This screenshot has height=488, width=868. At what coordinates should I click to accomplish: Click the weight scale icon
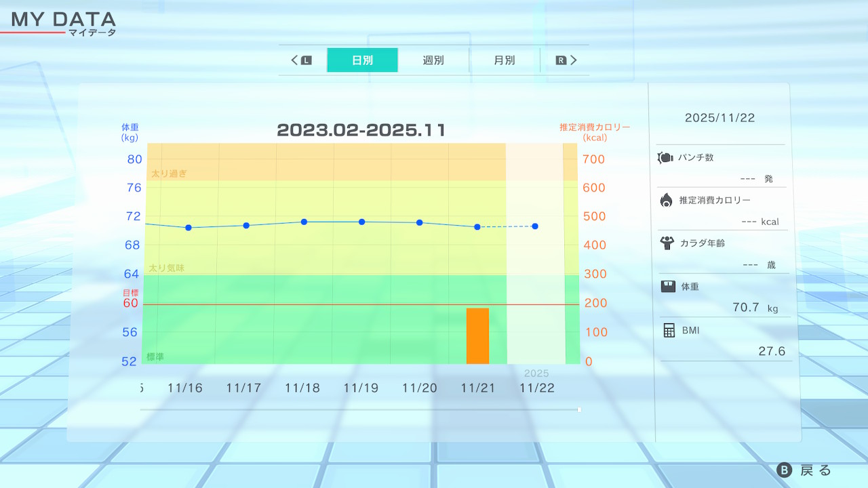tap(668, 287)
